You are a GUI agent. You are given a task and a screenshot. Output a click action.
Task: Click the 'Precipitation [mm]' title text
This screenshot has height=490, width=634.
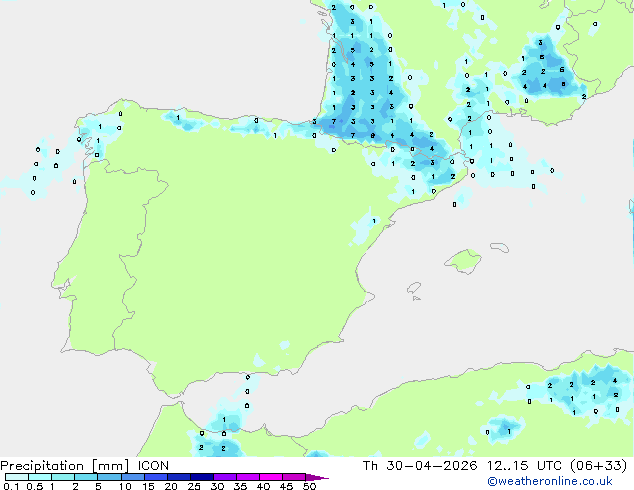[65, 466]
